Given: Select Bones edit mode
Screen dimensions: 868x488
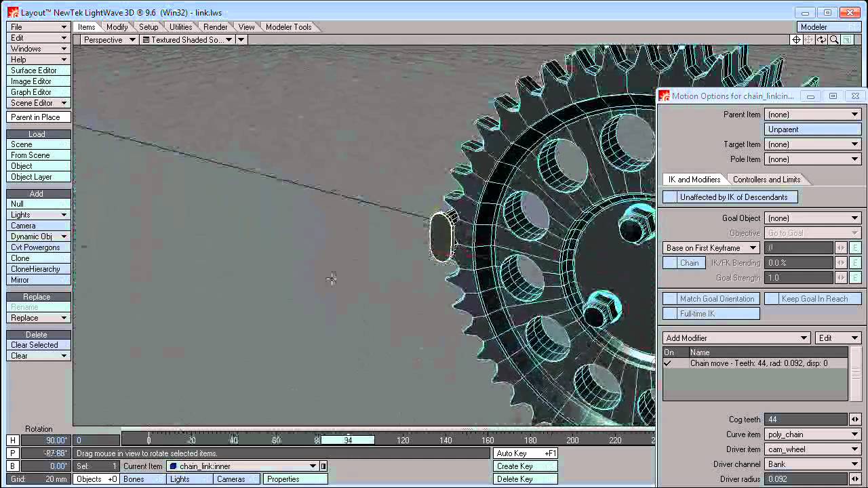Looking at the screenshot, I should [143, 479].
